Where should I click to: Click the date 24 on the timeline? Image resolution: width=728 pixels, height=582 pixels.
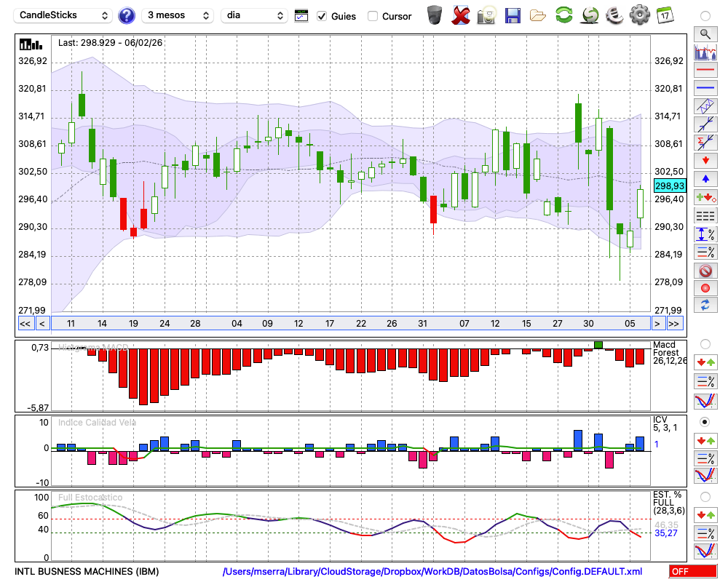165,324
